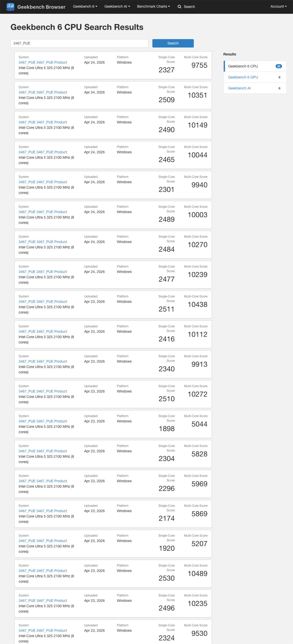
Task: Expand the Account menu
Action: (x=278, y=7)
